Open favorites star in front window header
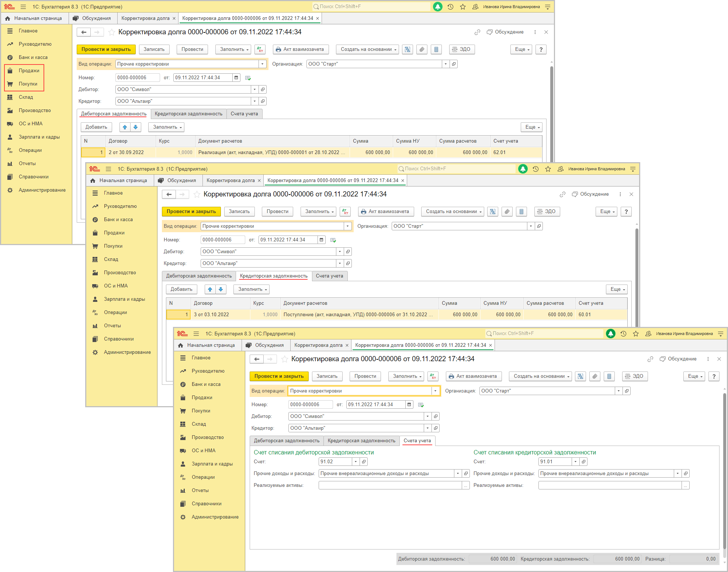 pos(636,334)
